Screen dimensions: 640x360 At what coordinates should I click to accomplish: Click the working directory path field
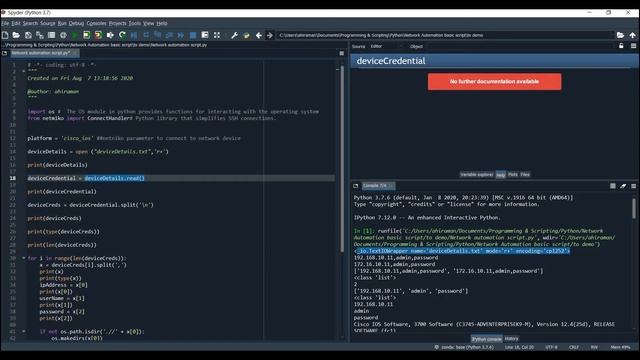click(x=445, y=35)
